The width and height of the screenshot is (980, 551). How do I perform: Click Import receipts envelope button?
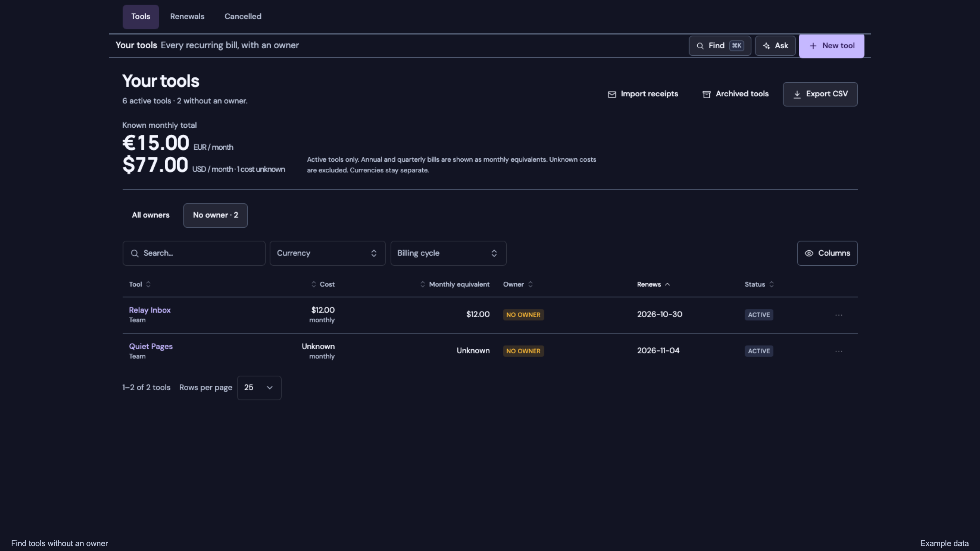643,94
